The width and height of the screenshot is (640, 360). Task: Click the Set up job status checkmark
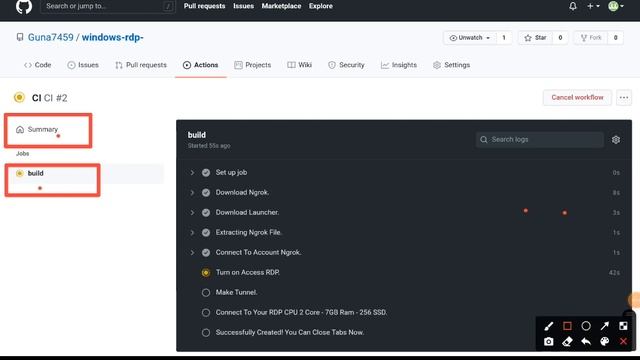(206, 173)
